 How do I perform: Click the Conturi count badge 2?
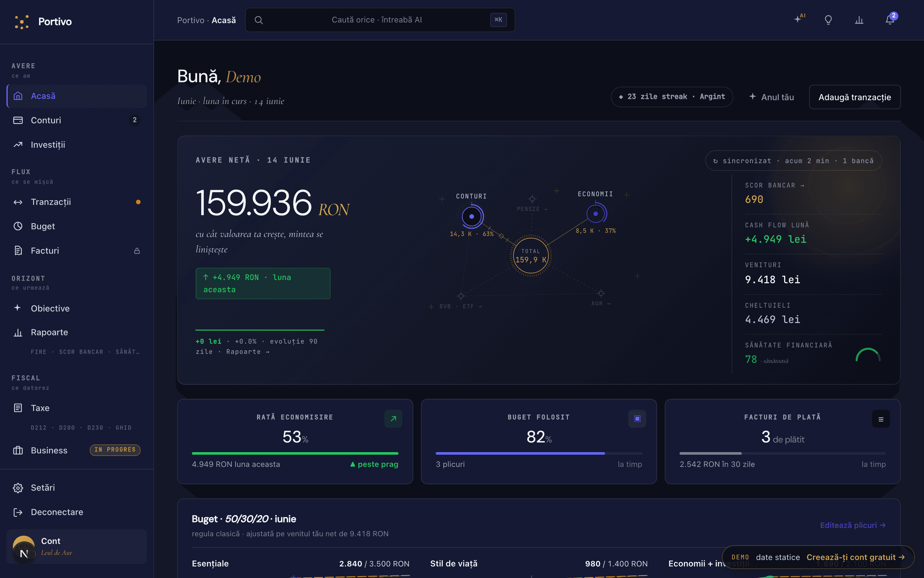point(134,120)
